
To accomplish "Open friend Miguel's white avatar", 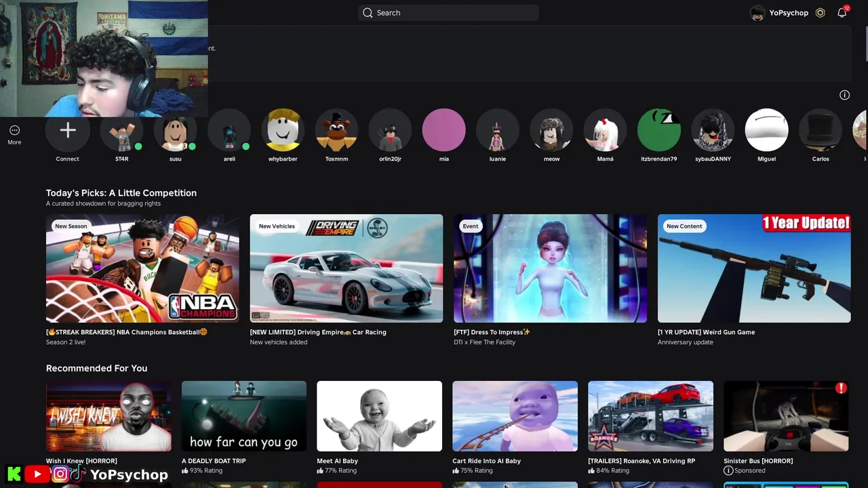I will pos(766,130).
